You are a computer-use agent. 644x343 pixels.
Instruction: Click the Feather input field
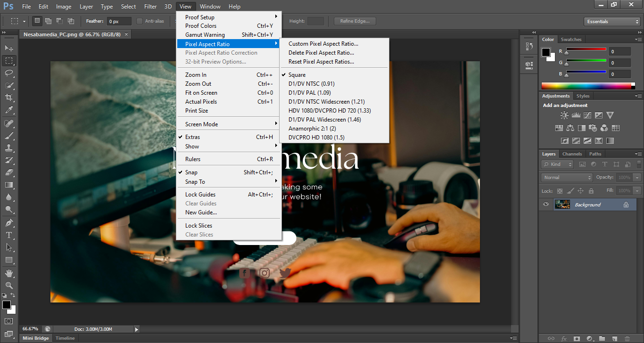pos(119,21)
